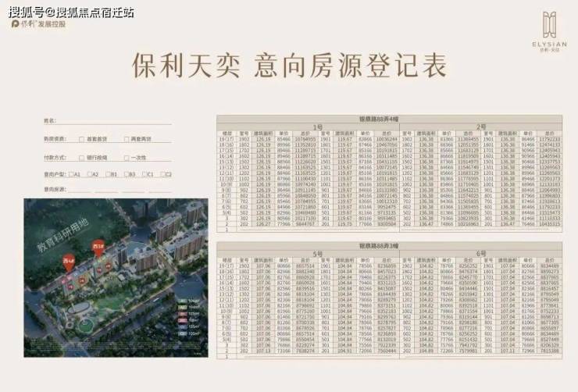This screenshot has height=392, width=578.
Task: Select unit type A1 checkbox
Action: tap(71, 174)
